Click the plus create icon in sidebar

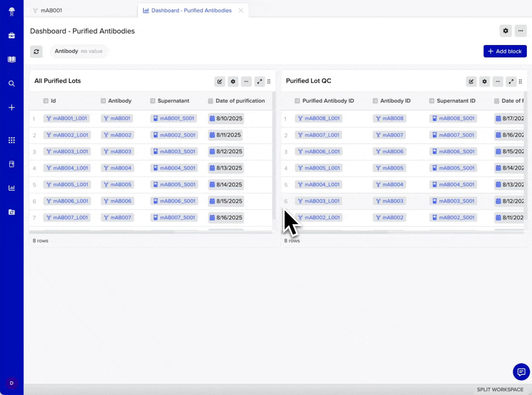[x=12, y=108]
